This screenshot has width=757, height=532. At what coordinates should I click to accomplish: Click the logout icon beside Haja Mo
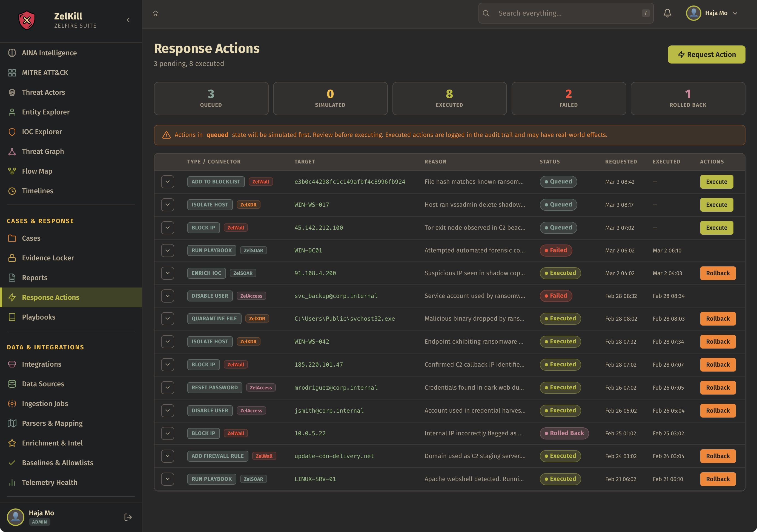(x=128, y=517)
